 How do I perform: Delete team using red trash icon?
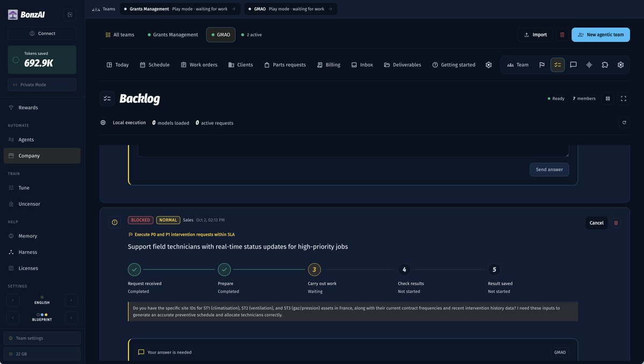562,35
